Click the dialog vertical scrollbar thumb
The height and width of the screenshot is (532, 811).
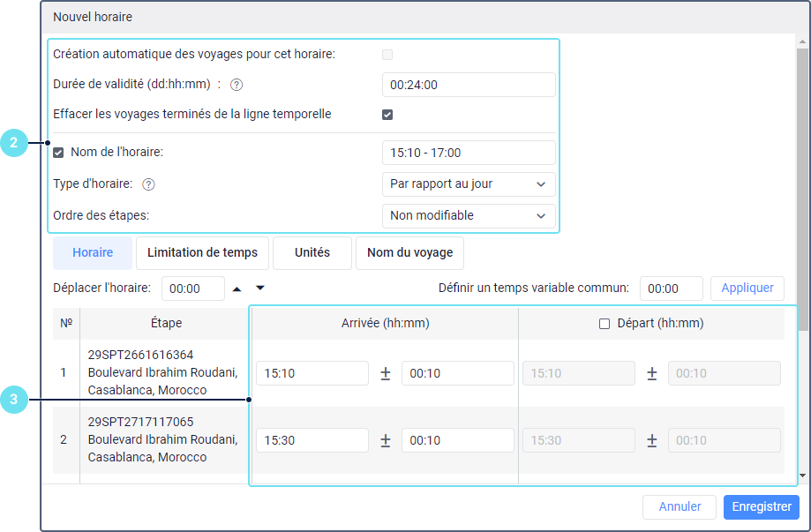[803, 189]
